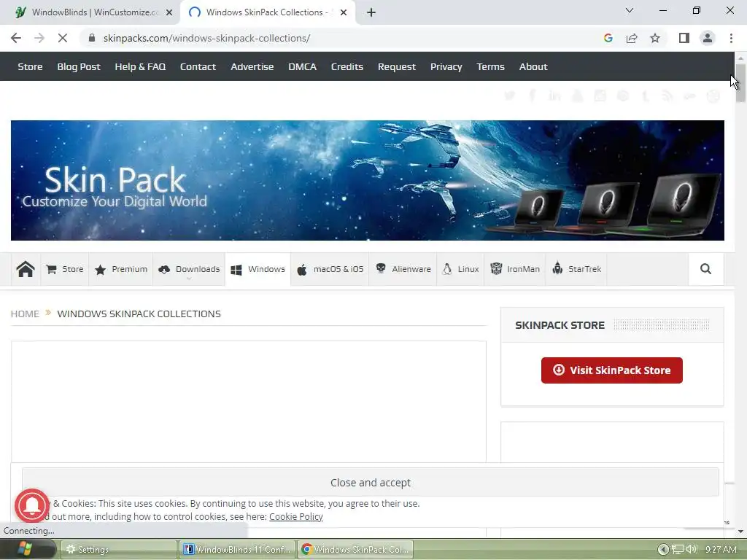
Task: Click the scrollbar down arrow
Action: [740, 532]
